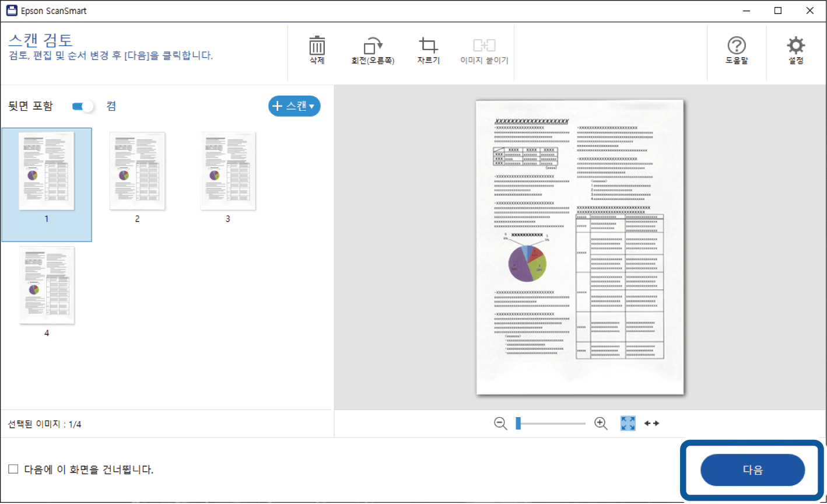Rotate the image right using the rotate icon
The width and height of the screenshot is (827, 504).
click(372, 46)
